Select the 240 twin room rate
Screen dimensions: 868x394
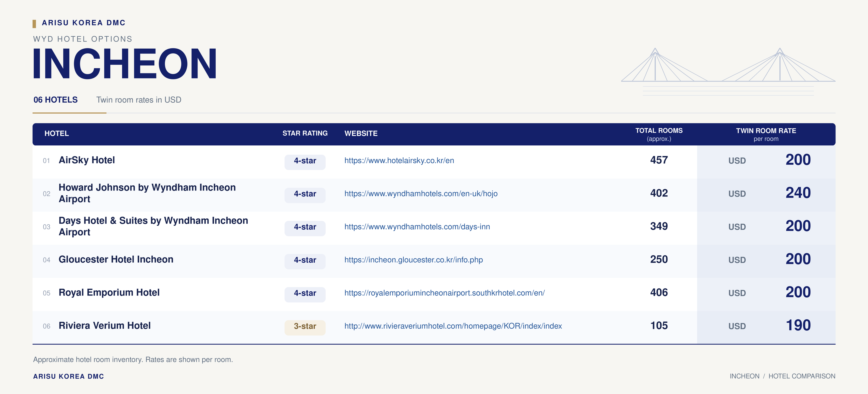(798, 193)
